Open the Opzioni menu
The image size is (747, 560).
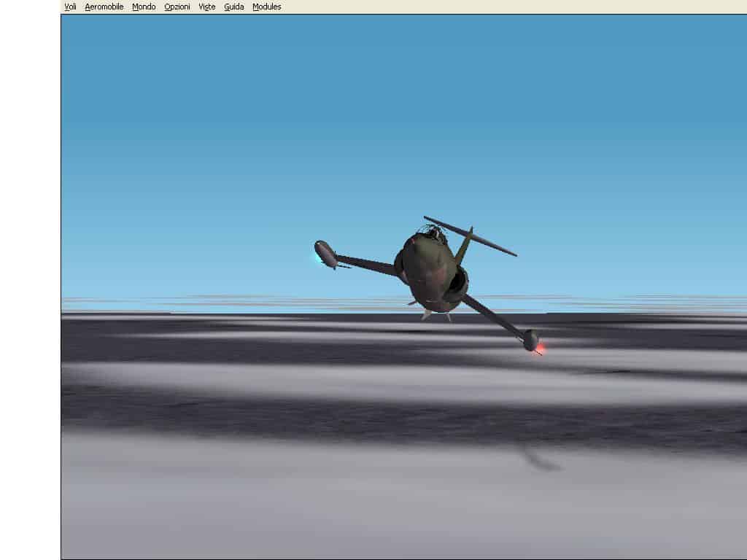[177, 7]
